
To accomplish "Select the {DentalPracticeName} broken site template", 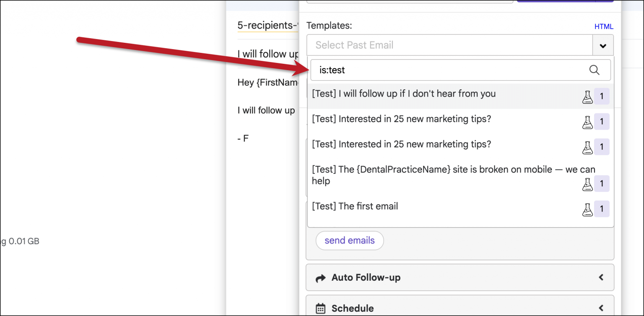I will [x=419, y=175].
